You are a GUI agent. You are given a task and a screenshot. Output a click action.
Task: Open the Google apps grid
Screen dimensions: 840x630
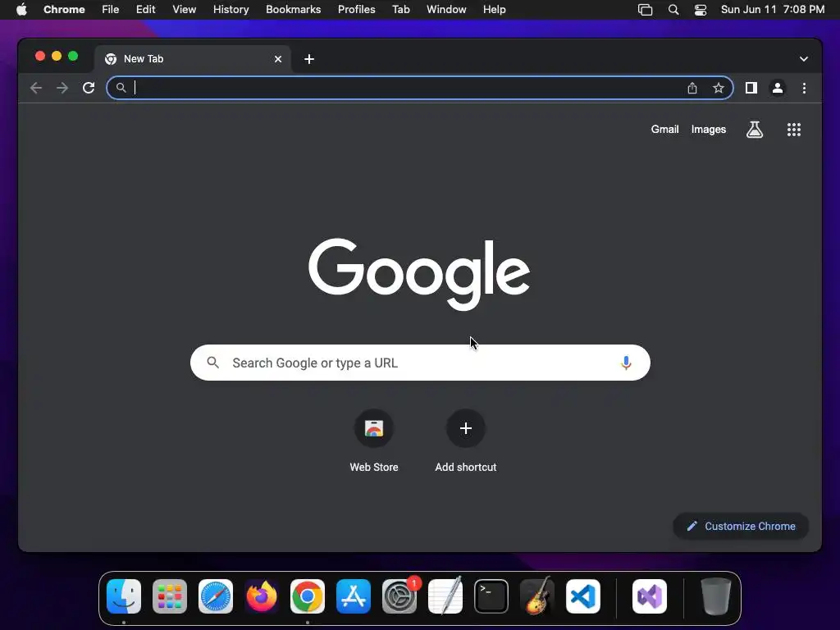pos(793,129)
